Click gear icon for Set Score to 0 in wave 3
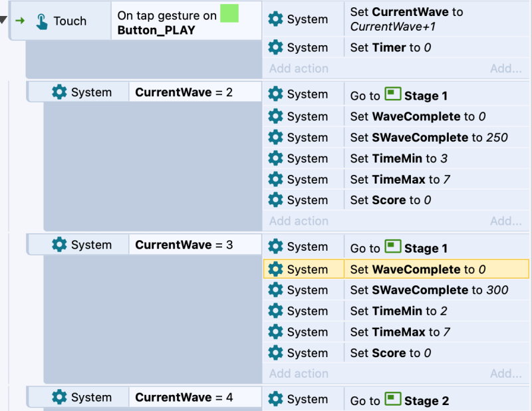 tap(275, 352)
